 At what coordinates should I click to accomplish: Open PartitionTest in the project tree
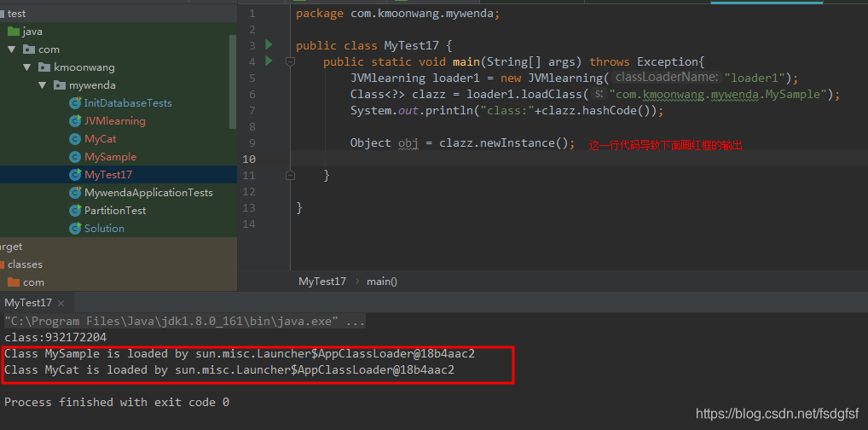(x=115, y=211)
